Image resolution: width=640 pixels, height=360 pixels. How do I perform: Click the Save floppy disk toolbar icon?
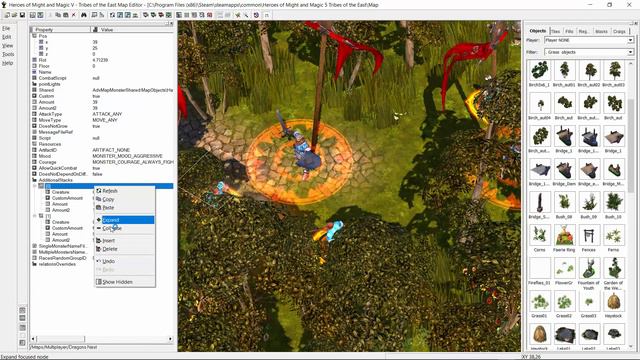(22, 15)
